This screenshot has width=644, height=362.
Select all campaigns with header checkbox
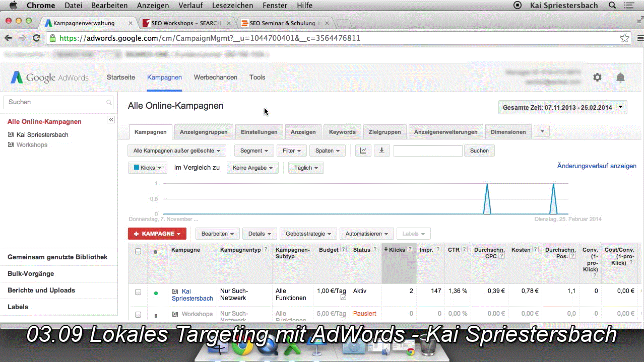tap(138, 251)
